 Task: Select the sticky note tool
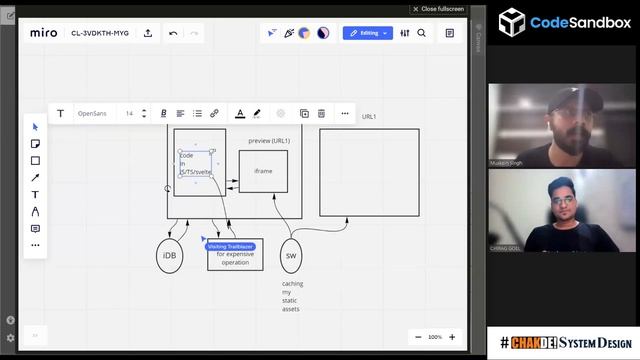[x=35, y=144]
